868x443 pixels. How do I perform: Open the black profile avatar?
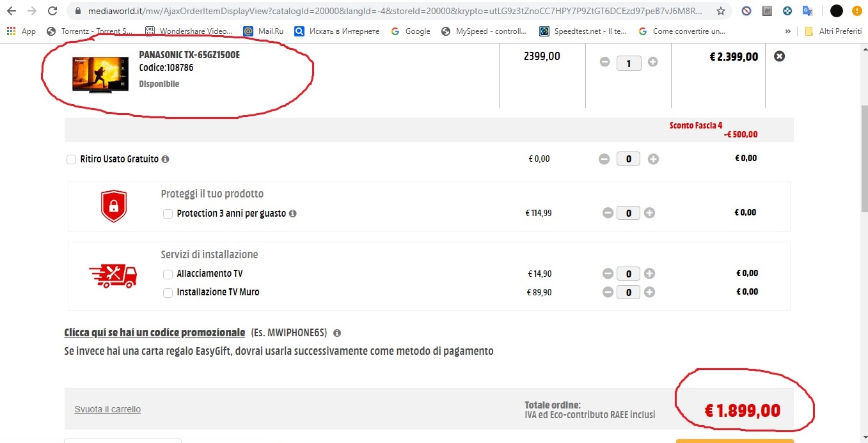(x=836, y=11)
